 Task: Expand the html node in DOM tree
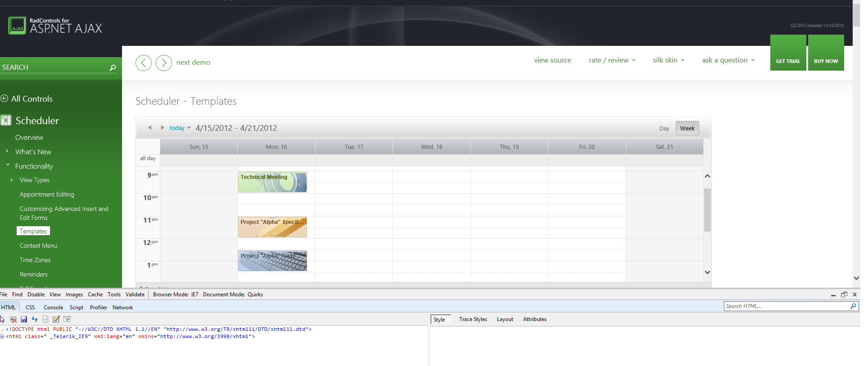coord(2,336)
